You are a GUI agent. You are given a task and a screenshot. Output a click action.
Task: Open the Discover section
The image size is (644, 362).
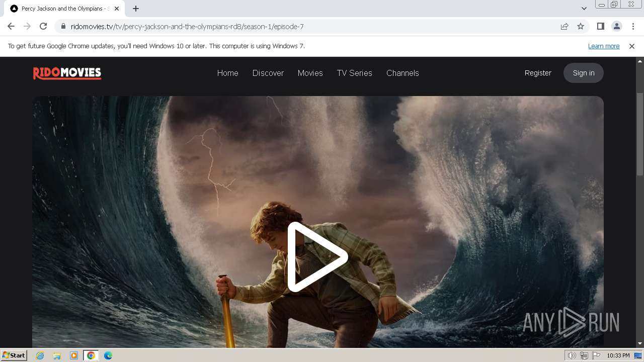coord(268,73)
